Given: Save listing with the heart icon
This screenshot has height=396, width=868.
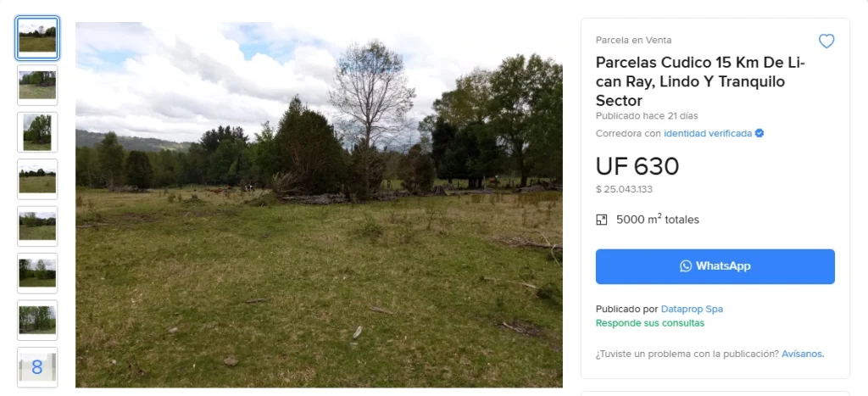Looking at the screenshot, I should [826, 41].
